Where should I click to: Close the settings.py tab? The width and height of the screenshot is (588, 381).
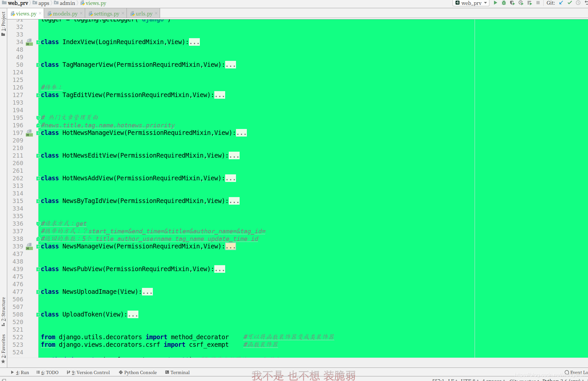click(x=123, y=13)
